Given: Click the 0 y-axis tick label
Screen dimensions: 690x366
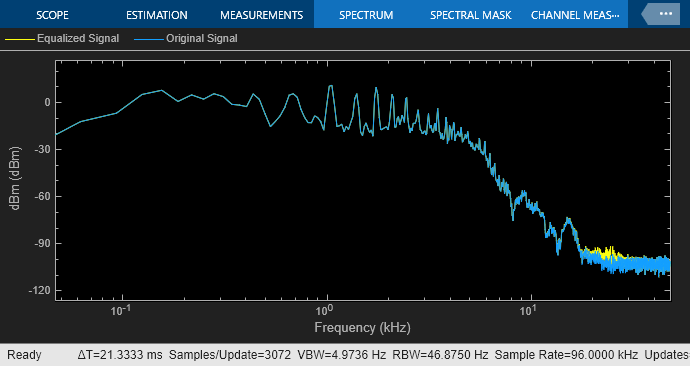Looking at the screenshot, I should pos(48,102).
